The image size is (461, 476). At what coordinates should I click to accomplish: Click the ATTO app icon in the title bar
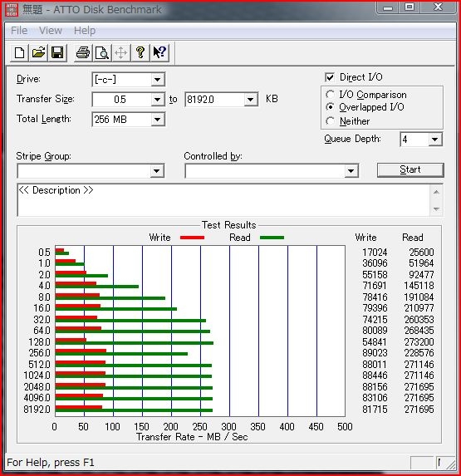click(x=12, y=9)
